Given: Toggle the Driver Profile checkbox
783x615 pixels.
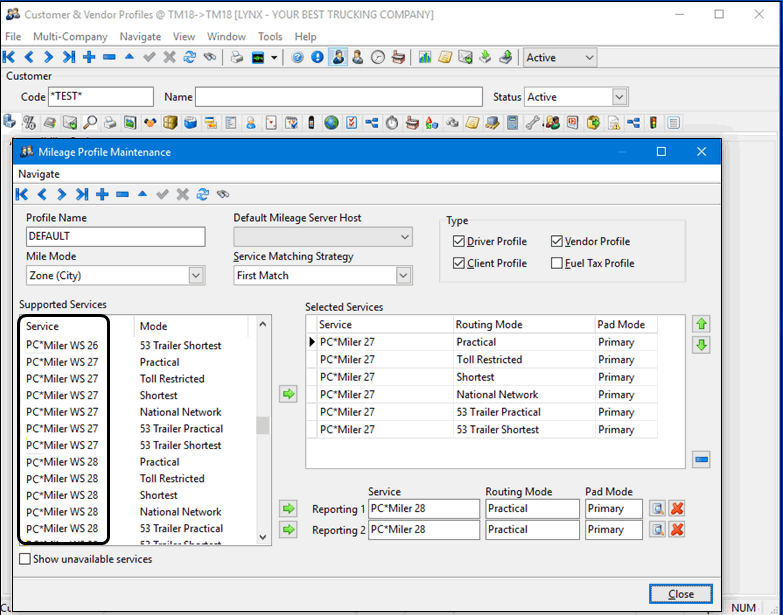Looking at the screenshot, I should (459, 242).
